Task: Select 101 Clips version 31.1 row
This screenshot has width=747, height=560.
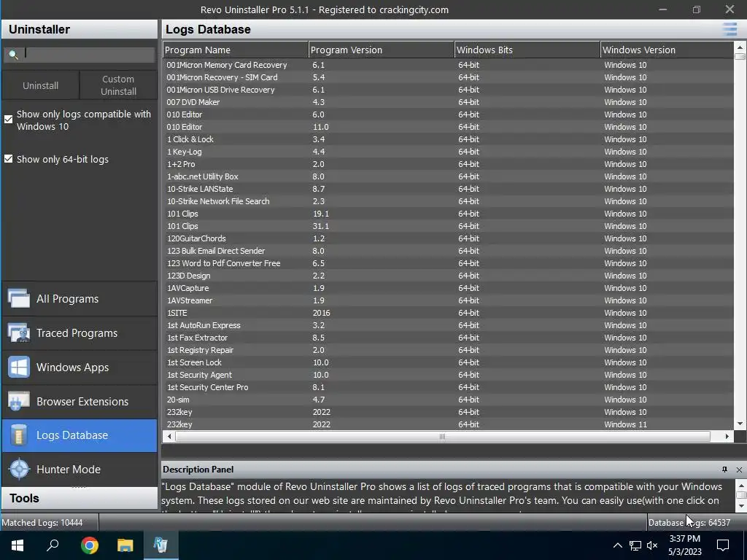Action: click(449, 226)
